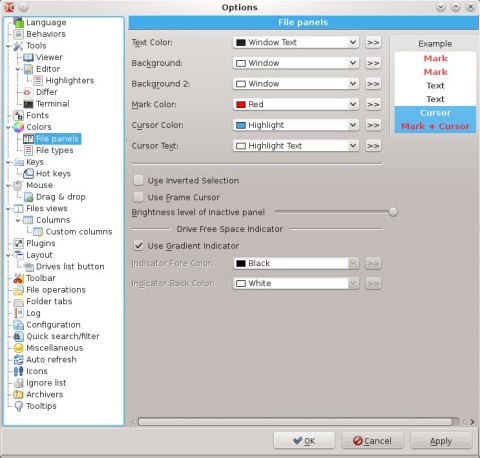Click the Tooltips lightbulb icon
Image resolution: width=480 pixels, height=458 pixels.
click(x=18, y=406)
